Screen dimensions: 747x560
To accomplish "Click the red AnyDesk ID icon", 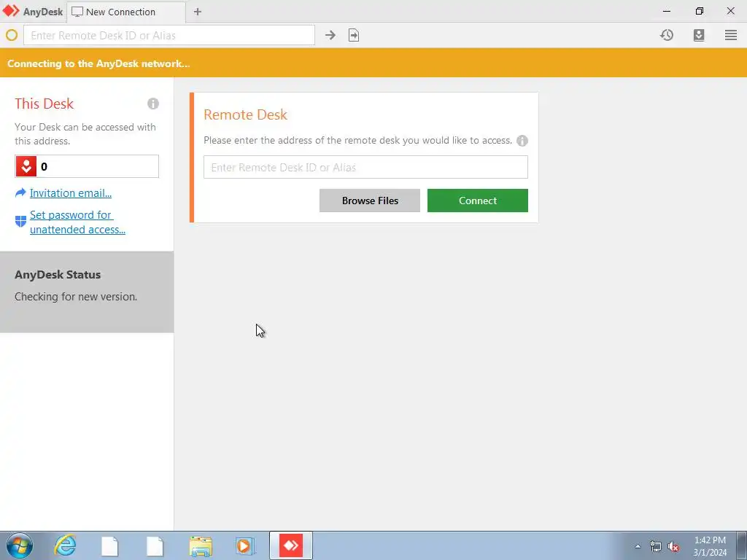I will 26,166.
